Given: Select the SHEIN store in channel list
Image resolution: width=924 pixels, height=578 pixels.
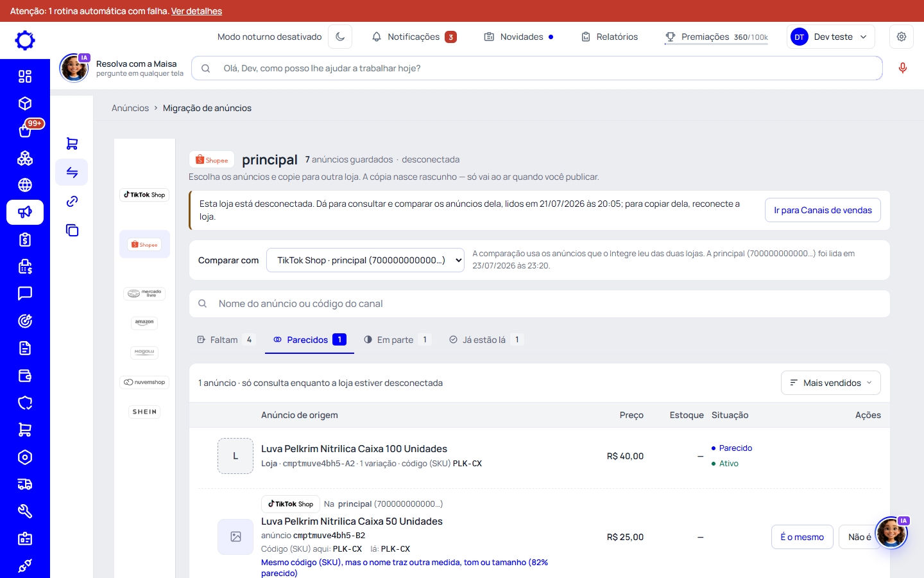Looking at the screenshot, I should 144,412.
